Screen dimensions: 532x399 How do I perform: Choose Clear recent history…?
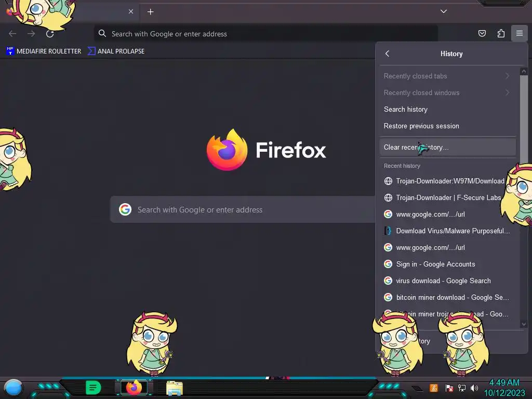(447, 147)
